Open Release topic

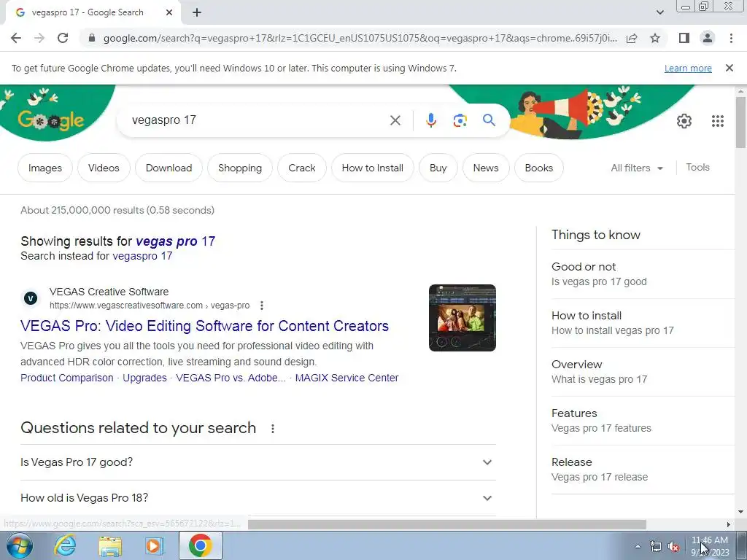tap(643, 470)
